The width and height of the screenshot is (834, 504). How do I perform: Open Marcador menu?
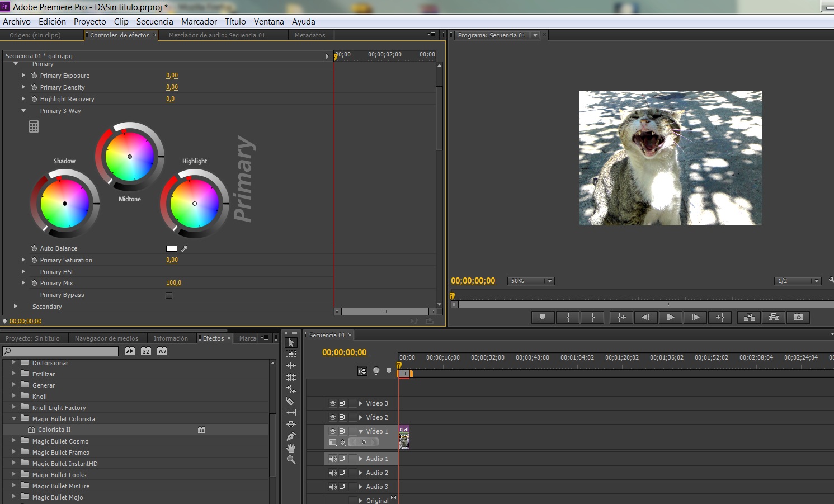point(199,22)
